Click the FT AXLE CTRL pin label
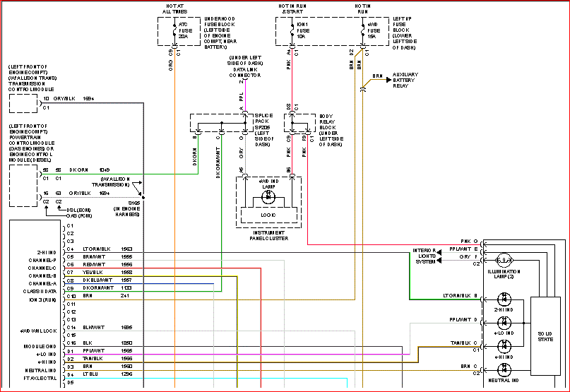 click(40, 378)
